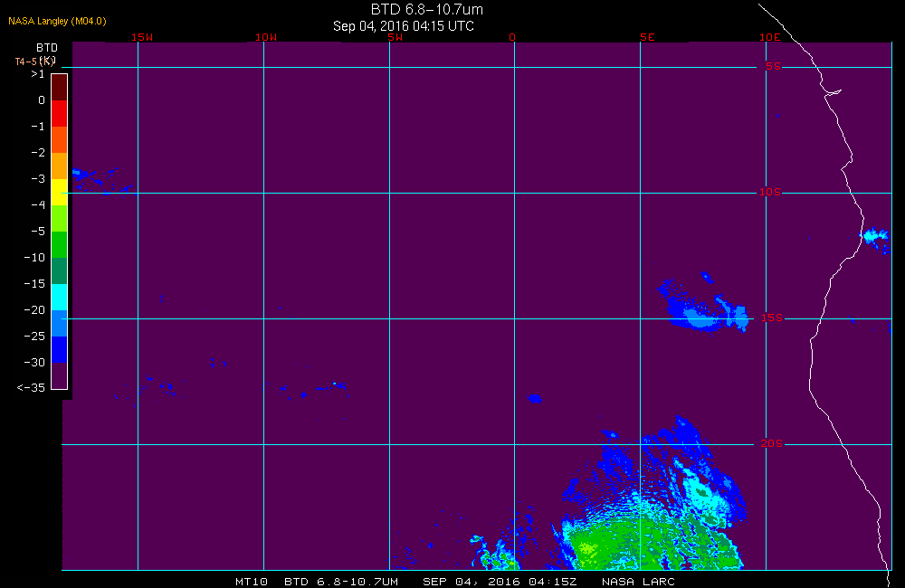Click the "T4-5 (K)" legend units label
Viewport: 905px width, 588px height.
pos(34,62)
